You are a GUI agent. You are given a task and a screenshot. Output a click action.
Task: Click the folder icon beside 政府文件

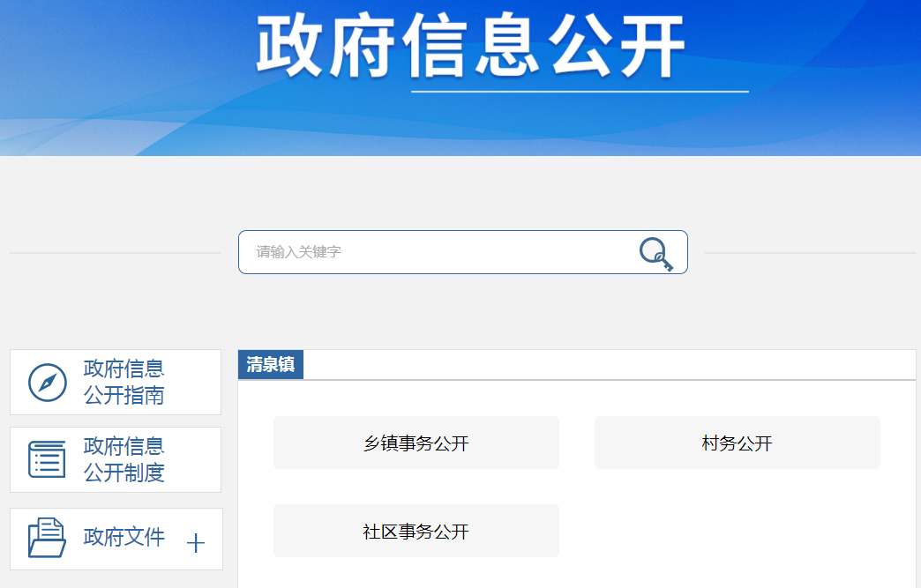click(47, 538)
